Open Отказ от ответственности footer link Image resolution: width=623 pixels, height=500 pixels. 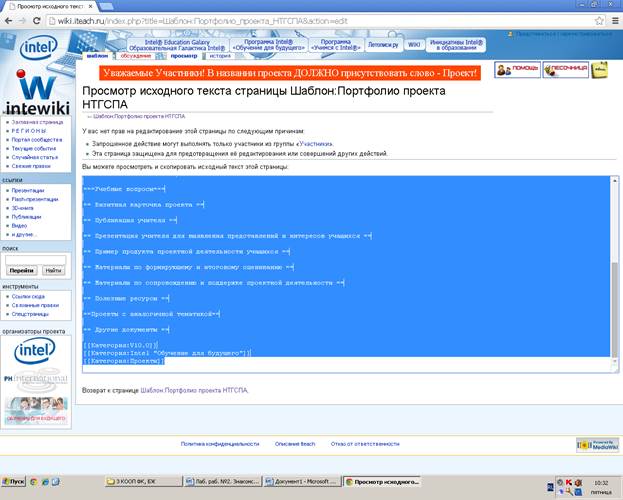[365, 444]
